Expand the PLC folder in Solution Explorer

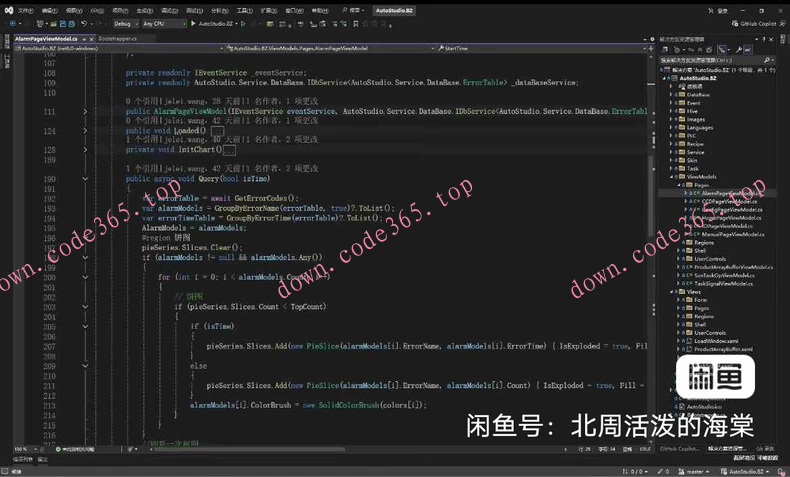(x=672, y=135)
